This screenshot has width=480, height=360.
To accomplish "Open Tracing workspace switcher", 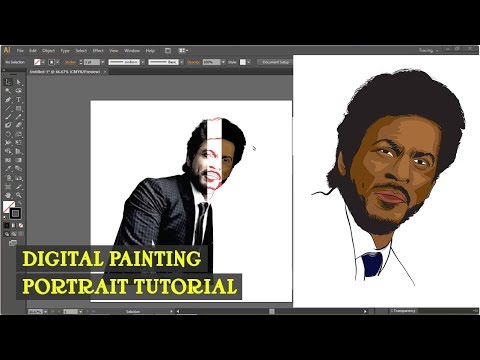I will click(x=429, y=50).
